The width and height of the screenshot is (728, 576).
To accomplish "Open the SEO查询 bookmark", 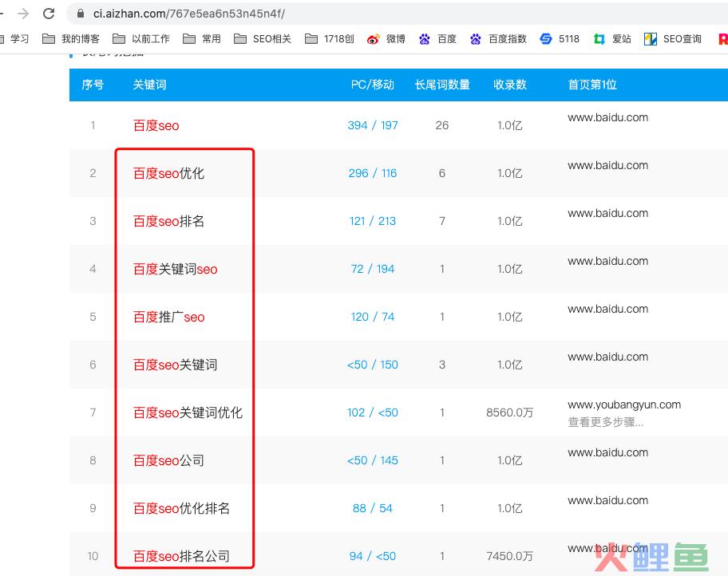I will pos(673,38).
